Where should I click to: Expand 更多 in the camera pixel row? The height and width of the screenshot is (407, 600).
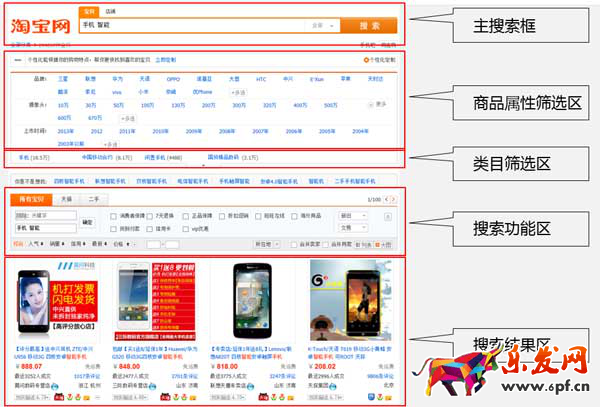click(x=377, y=104)
